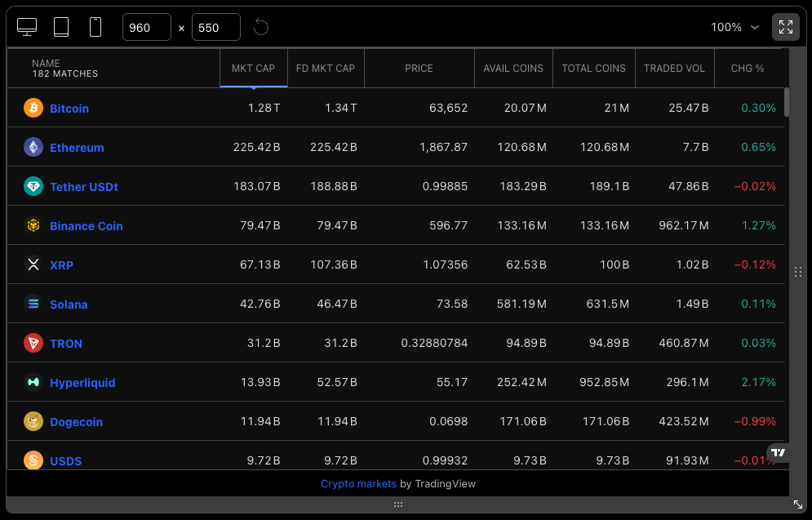Click the Dogecoin coin logo
The height and width of the screenshot is (520, 812).
(33, 421)
